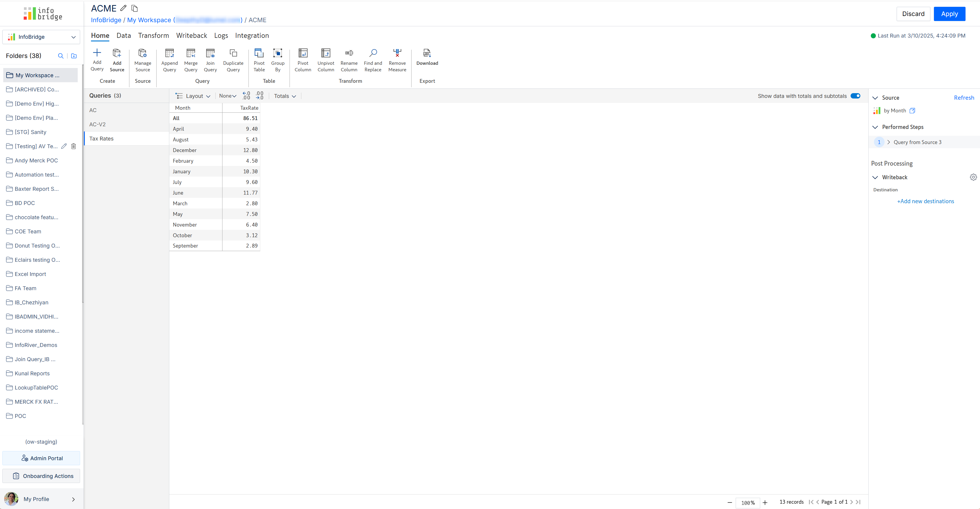This screenshot has height=509, width=980.
Task: Open the Find and Replace tool
Action: point(373,53)
